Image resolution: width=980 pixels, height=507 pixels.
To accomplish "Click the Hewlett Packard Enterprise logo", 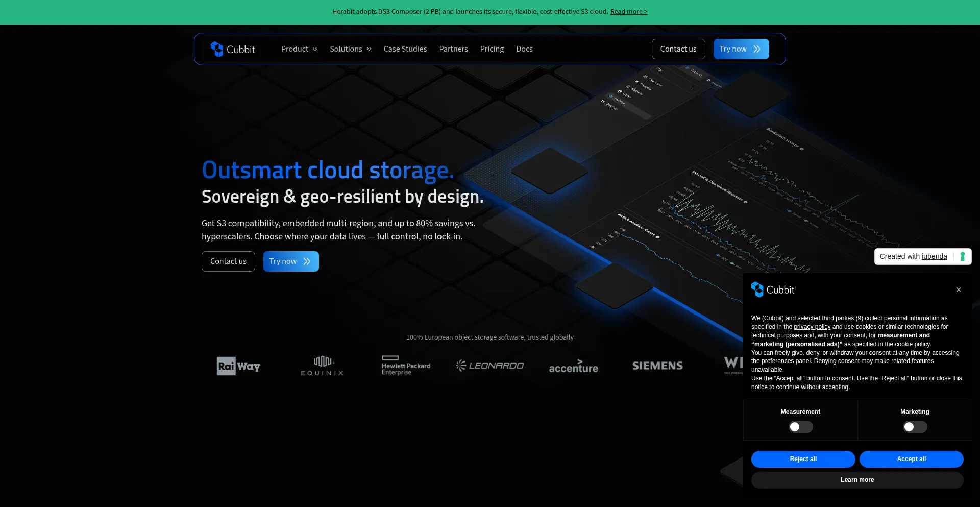I will pos(406,366).
